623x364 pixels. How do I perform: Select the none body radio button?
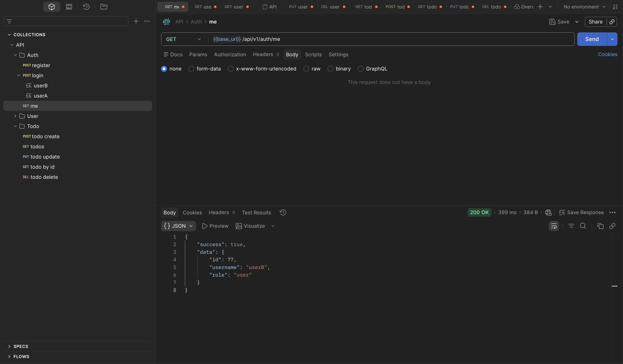pos(164,69)
